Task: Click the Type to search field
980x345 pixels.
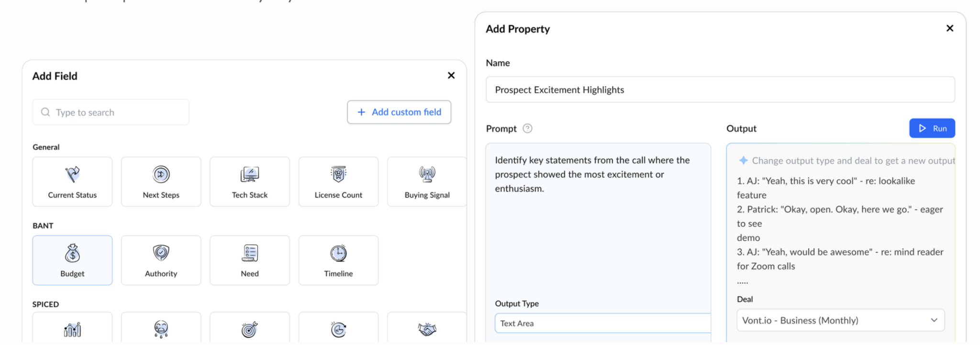Action: (111, 112)
